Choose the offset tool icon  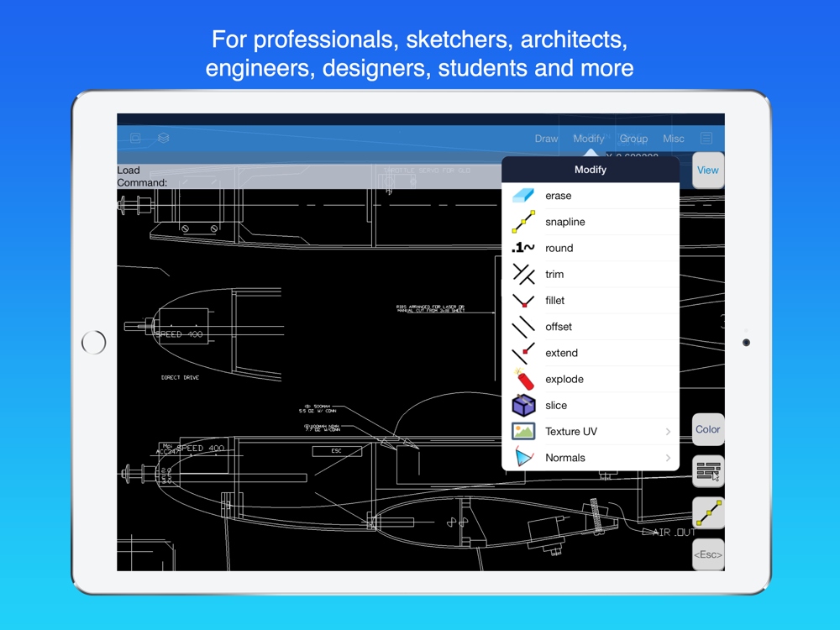pos(522,327)
